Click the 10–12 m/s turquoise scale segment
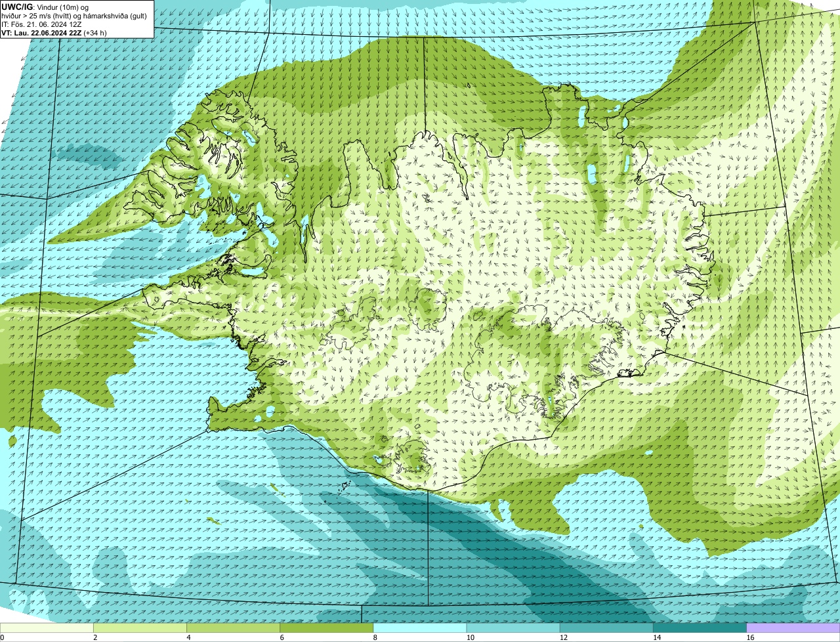Image resolution: width=840 pixels, height=642 pixels. (513, 628)
